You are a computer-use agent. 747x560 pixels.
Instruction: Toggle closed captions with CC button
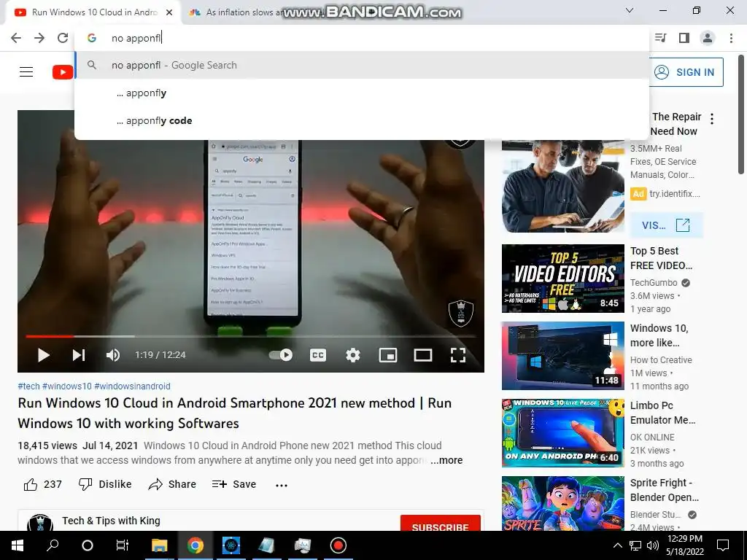click(318, 355)
